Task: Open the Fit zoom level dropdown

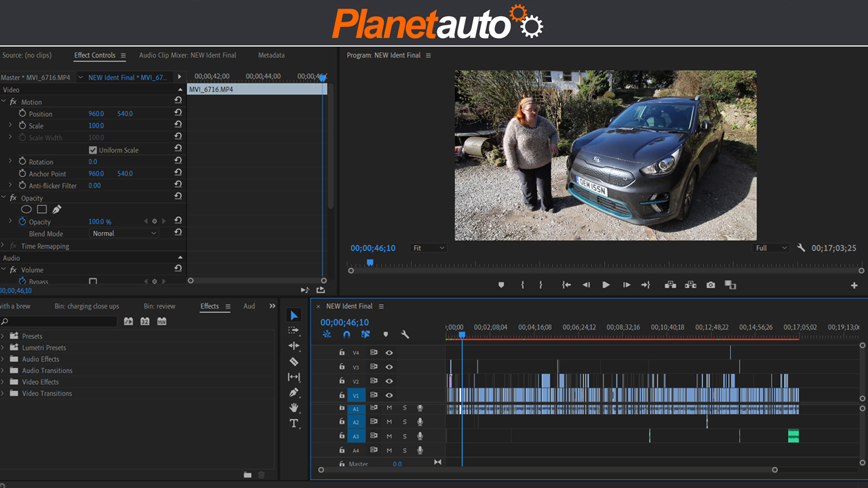Action: point(429,248)
